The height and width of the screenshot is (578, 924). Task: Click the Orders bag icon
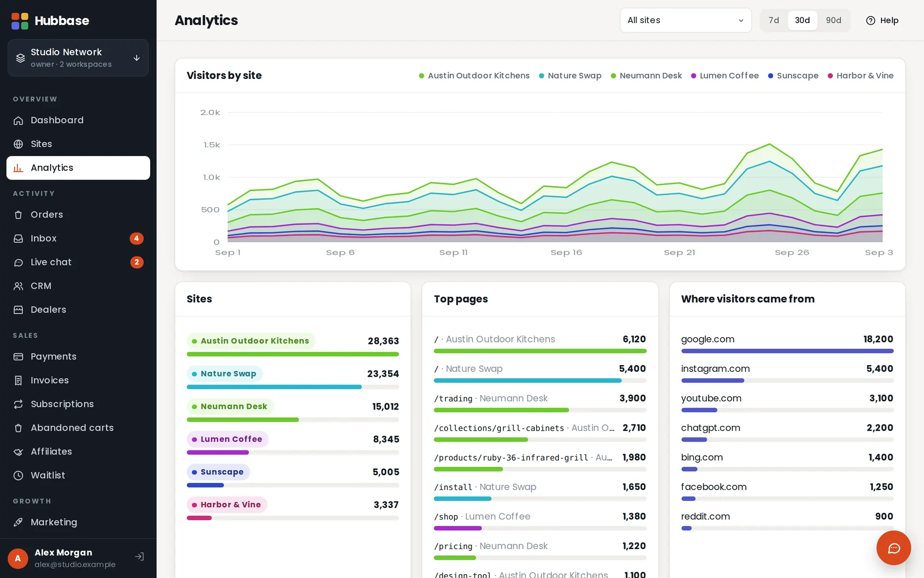18,215
